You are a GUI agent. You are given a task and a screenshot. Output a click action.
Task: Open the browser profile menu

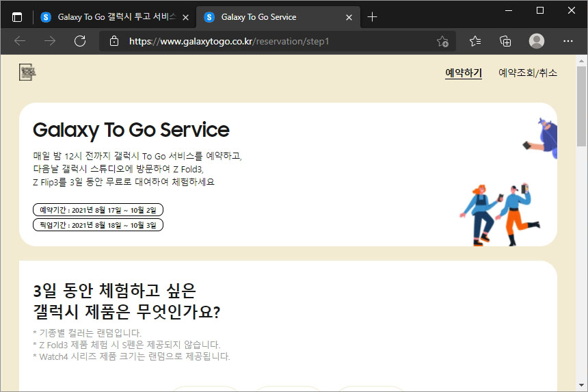(x=537, y=41)
